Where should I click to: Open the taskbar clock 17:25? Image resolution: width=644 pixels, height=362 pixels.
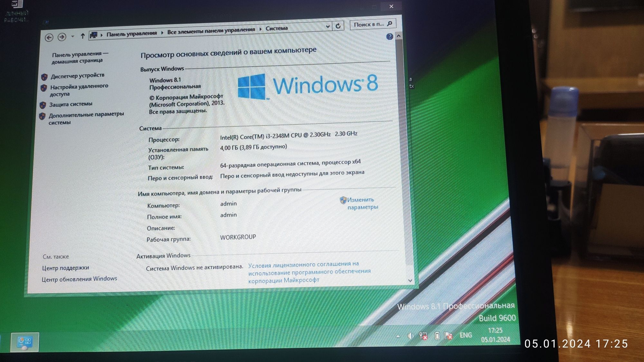(496, 335)
